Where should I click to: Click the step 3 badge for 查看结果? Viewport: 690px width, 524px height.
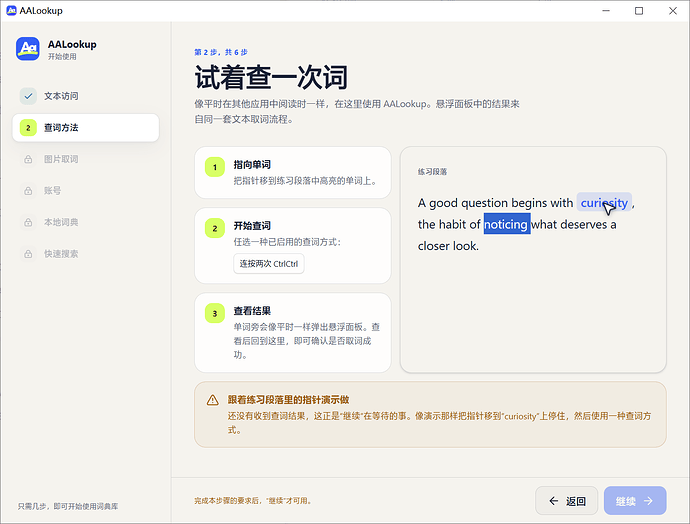coord(215,313)
